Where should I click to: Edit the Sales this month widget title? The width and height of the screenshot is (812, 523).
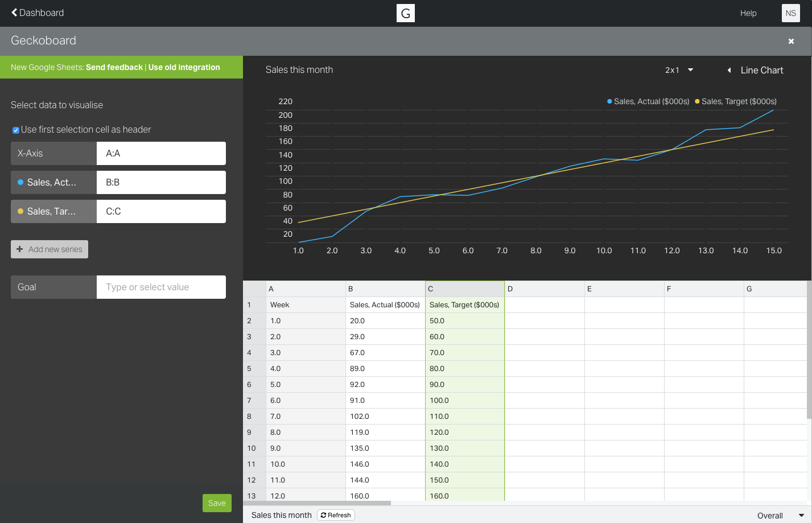[x=299, y=70]
